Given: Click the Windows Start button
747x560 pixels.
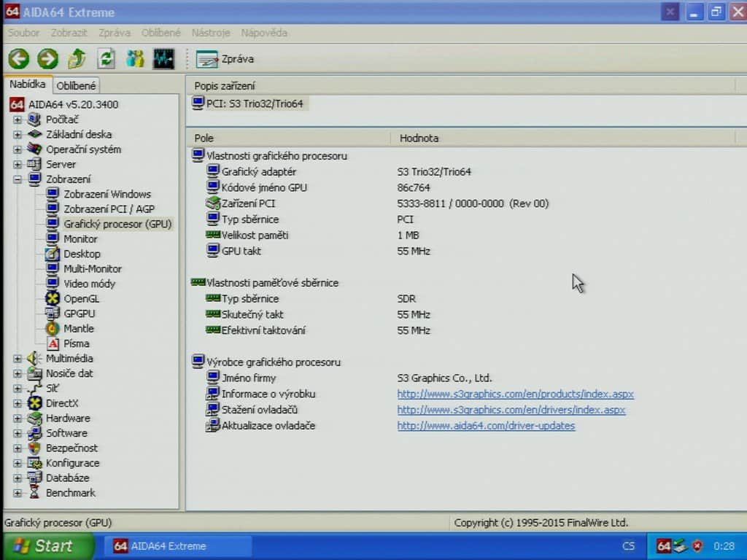Looking at the screenshot, I should [x=47, y=546].
